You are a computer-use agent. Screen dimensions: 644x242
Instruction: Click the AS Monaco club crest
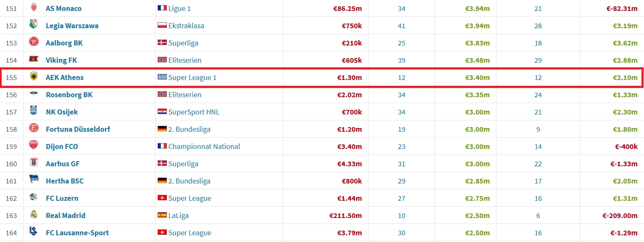(34, 8)
